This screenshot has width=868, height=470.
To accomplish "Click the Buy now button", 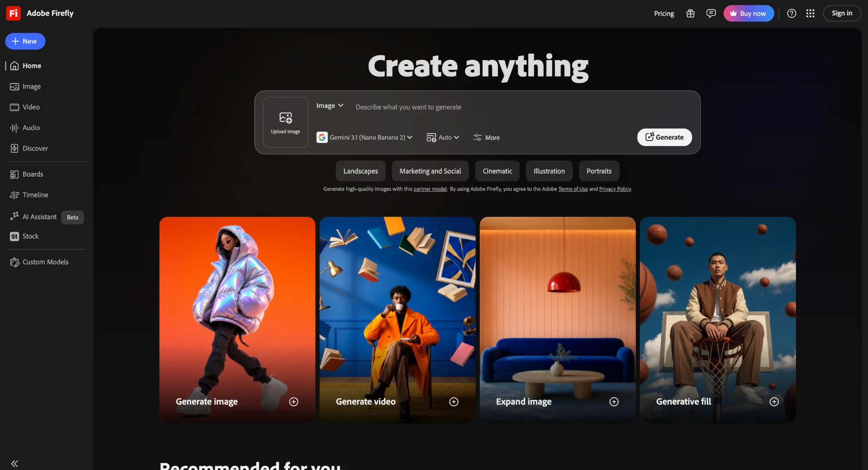I will click(x=748, y=13).
